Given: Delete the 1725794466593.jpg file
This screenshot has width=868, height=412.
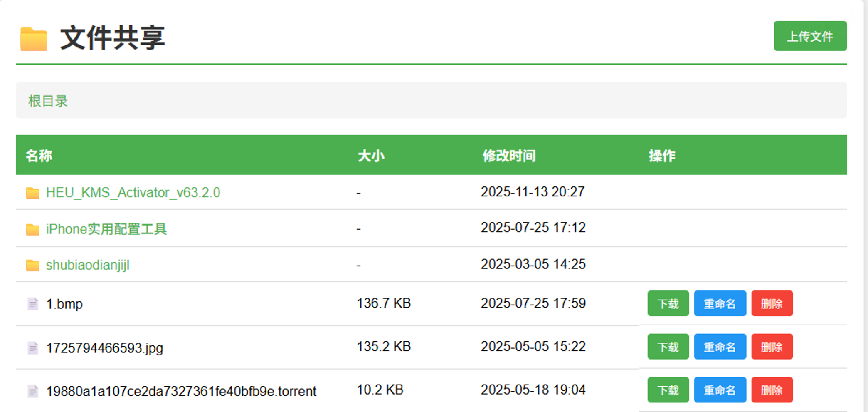Looking at the screenshot, I should (x=772, y=347).
